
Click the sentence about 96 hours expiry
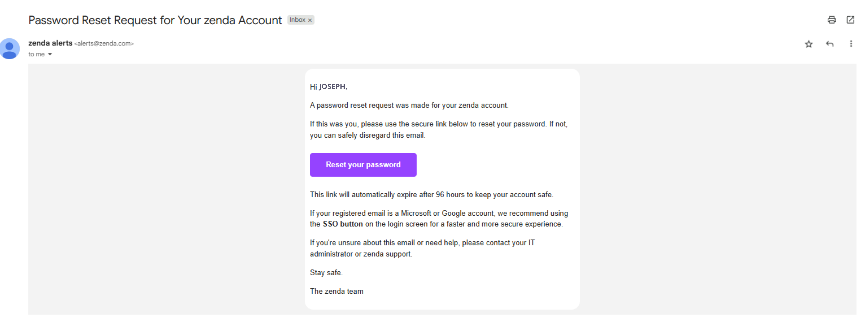[431, 195]
